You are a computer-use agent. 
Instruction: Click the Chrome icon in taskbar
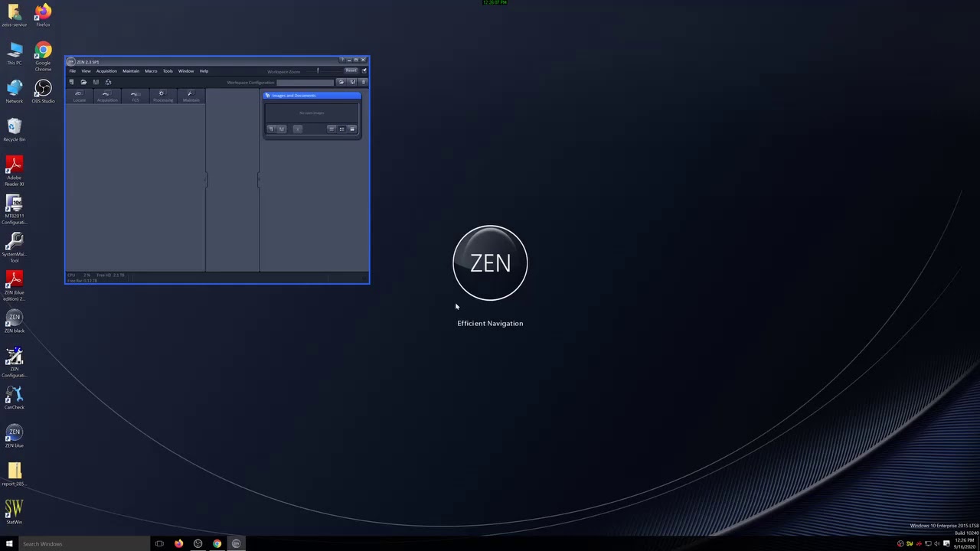tap(217, 543)
